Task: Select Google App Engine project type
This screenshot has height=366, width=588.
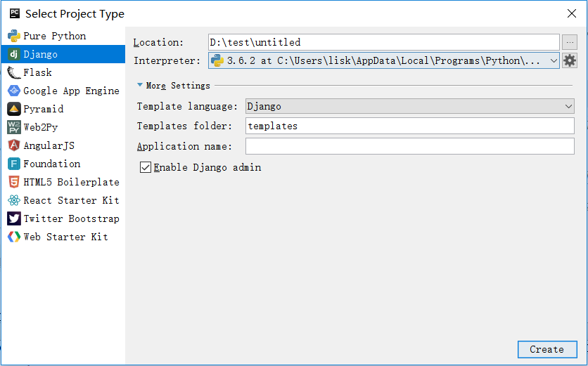Action: click(63, 91)
